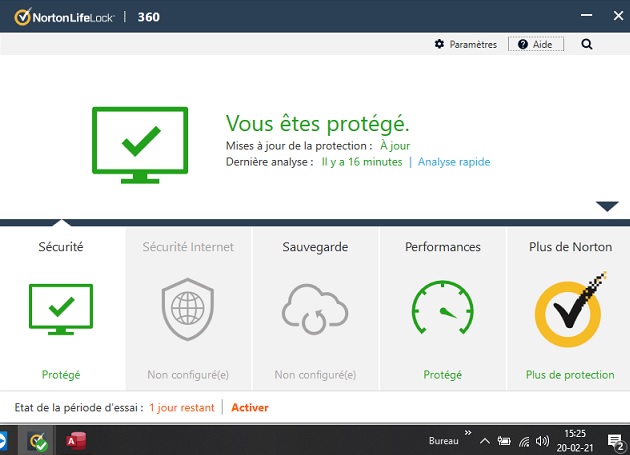Click the '1 jour restant' trial text
The image size is (630, 455).
pyautogui.click(x=182, y=408)
